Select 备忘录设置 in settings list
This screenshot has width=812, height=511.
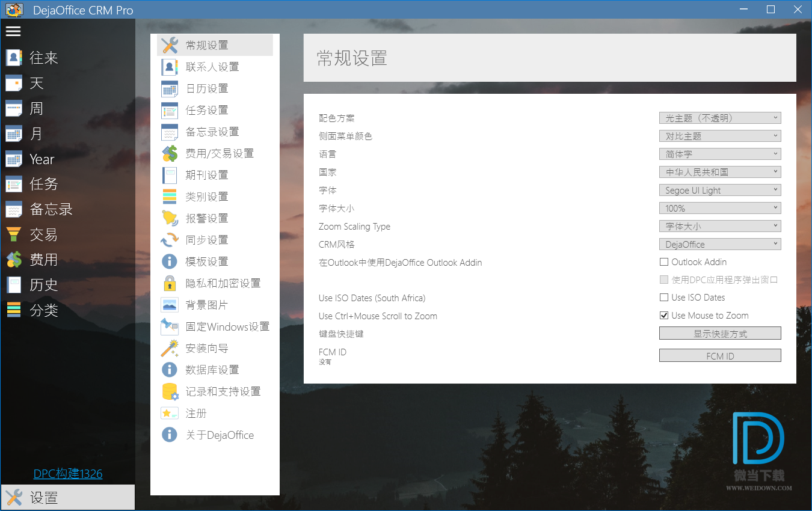coord(215,132)
